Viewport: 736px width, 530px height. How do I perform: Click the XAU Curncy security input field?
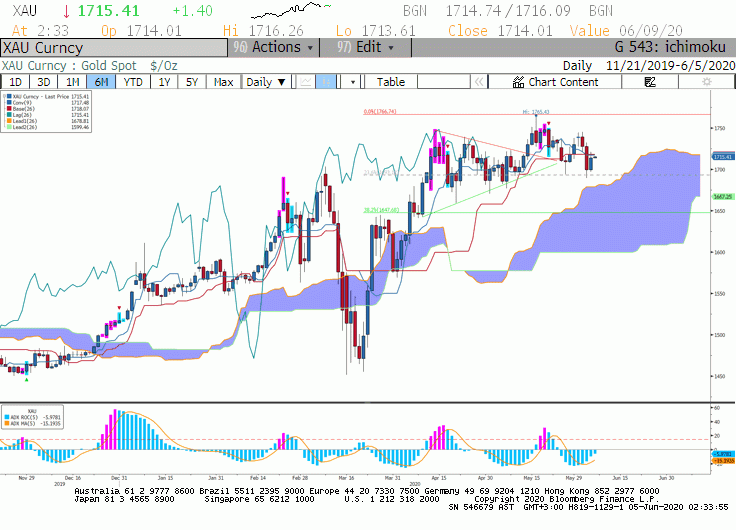(x=114, y=48)
